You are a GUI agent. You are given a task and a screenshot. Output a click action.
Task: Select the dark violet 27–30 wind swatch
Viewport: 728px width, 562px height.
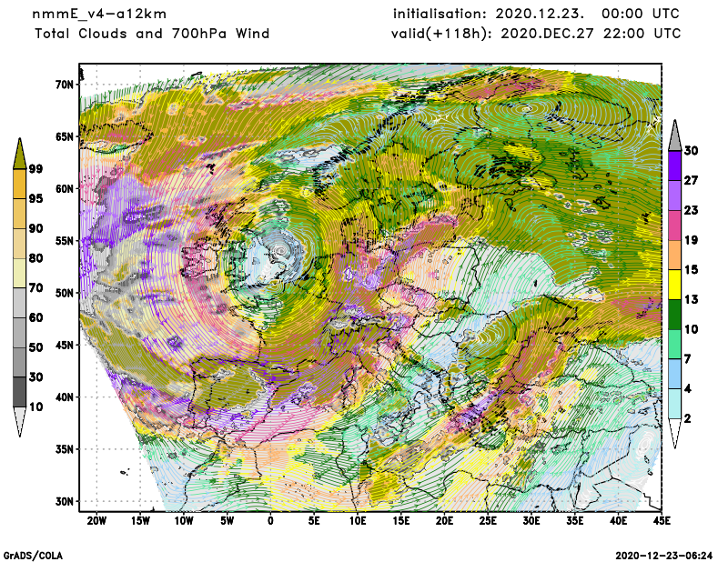coord(674,166)
